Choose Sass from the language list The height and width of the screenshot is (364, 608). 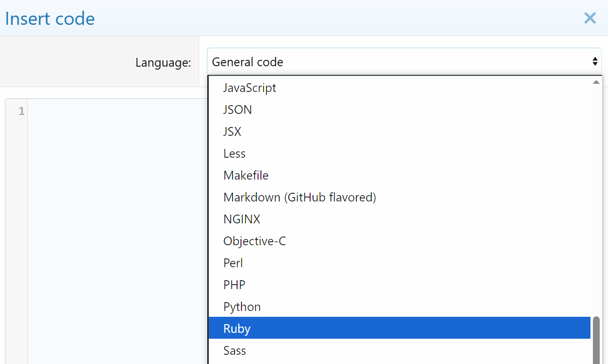point(399,351)
